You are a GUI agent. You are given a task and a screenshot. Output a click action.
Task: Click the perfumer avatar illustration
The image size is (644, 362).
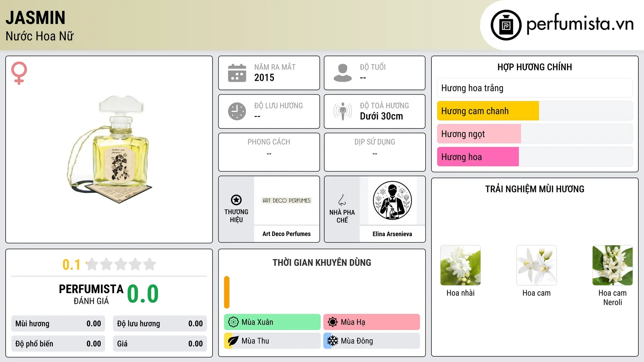tap(392, 200)
